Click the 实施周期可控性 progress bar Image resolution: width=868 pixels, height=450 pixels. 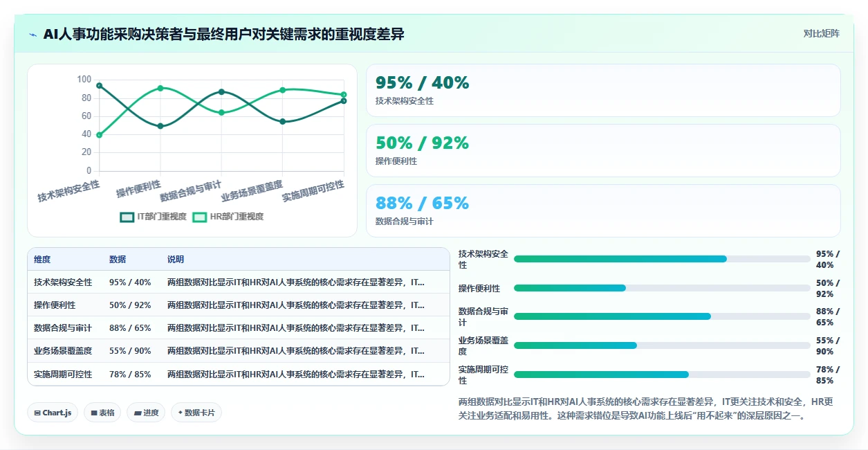coord(662,375)
